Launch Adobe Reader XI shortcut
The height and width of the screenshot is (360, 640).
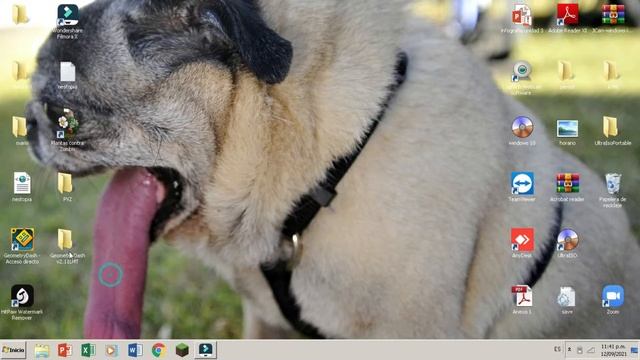click(567, 18)
